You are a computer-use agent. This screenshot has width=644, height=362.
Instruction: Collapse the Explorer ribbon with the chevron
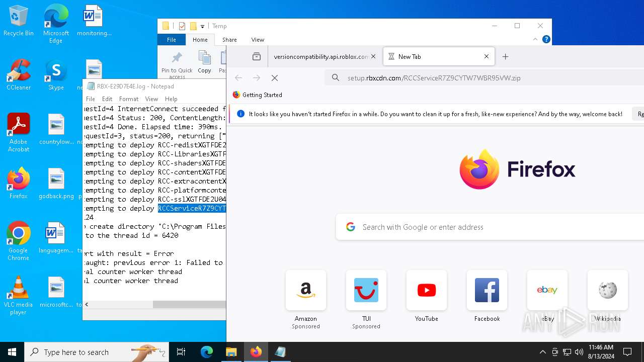(535, 39)
